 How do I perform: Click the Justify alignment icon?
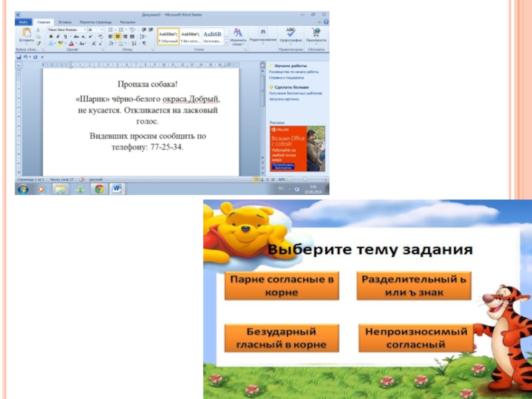click(132, 37)
